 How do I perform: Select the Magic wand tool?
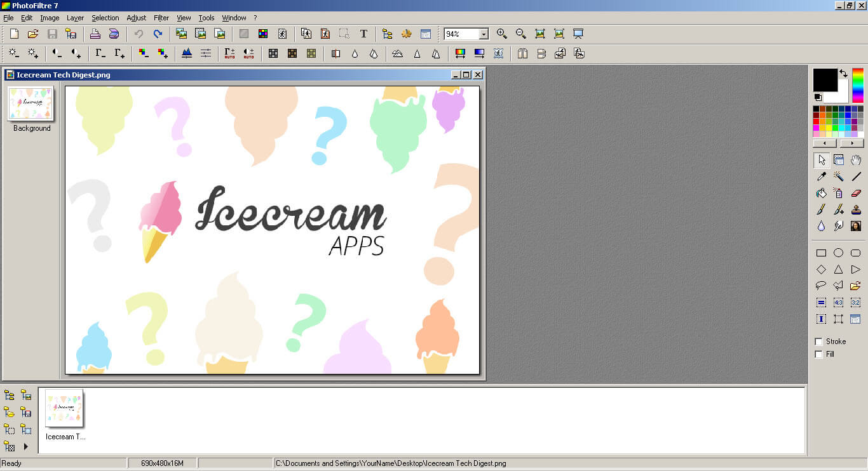pyautogui.click(x=838, y=176)
